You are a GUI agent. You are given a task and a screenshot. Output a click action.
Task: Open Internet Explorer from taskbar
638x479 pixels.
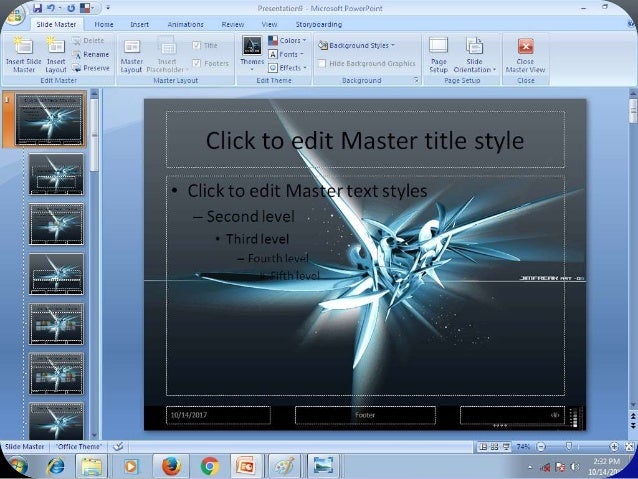(x=55, y=466)
